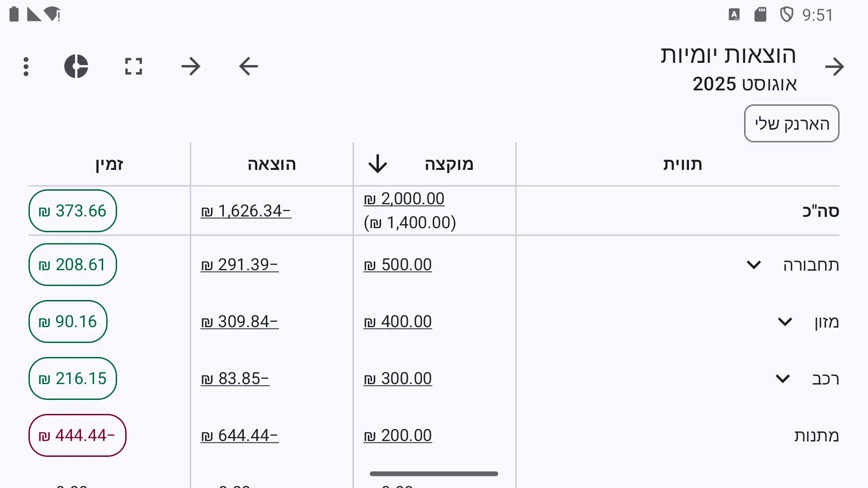Open the 1,626.34 total expenses link
This screenshot has height=488, width=868.
coord(246,211)
